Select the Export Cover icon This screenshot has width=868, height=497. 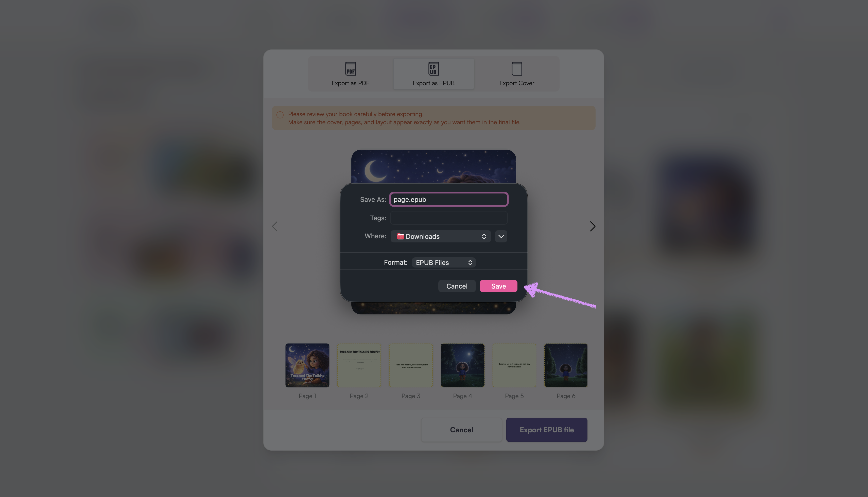(x=517, y=69)
